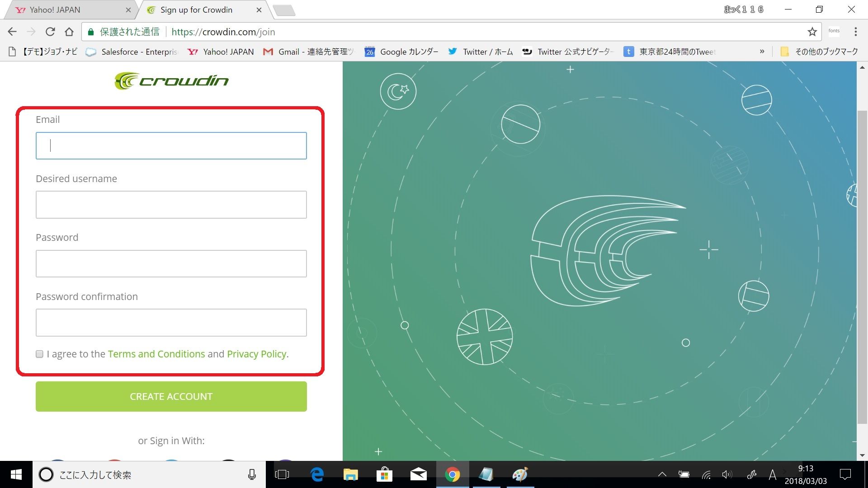Open File Explorer from the taskbar
The image size is (868, 488).
click(x=350, y=474)
